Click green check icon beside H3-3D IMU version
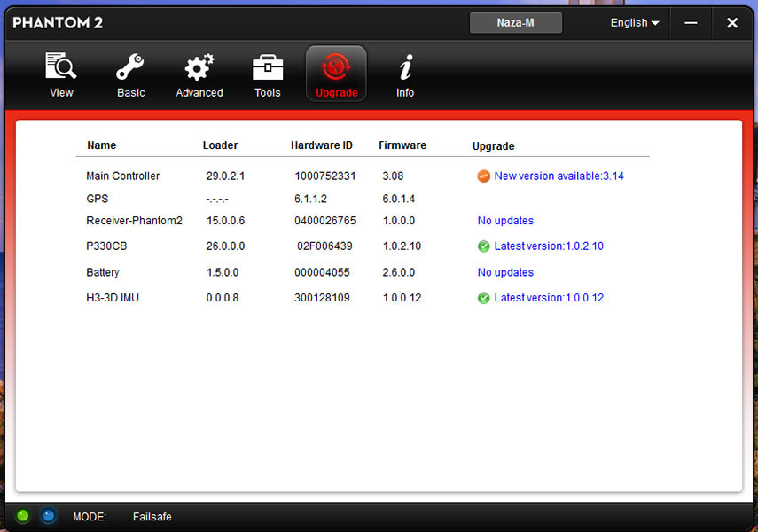This screenshot has width=758, height=532. pos(483,298)
